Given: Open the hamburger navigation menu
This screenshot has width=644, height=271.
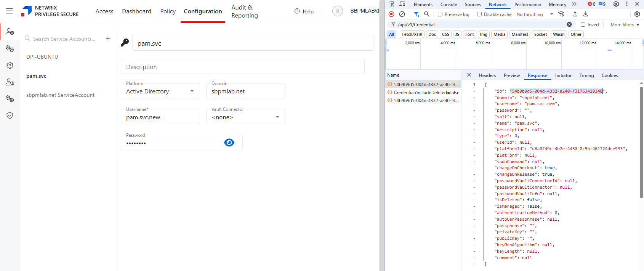Looking at the screenshot, I should (x=10, y=11).
